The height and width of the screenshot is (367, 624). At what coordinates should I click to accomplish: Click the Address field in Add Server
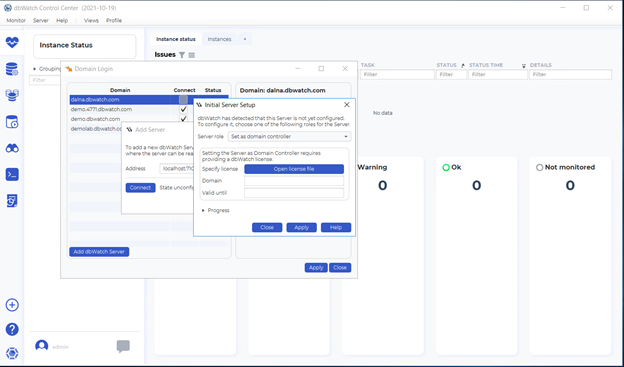pos(177,168)
